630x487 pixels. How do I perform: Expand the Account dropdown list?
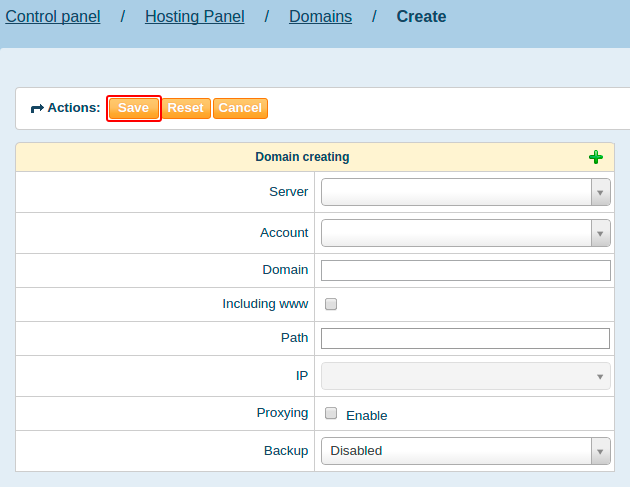coord(465,233)
